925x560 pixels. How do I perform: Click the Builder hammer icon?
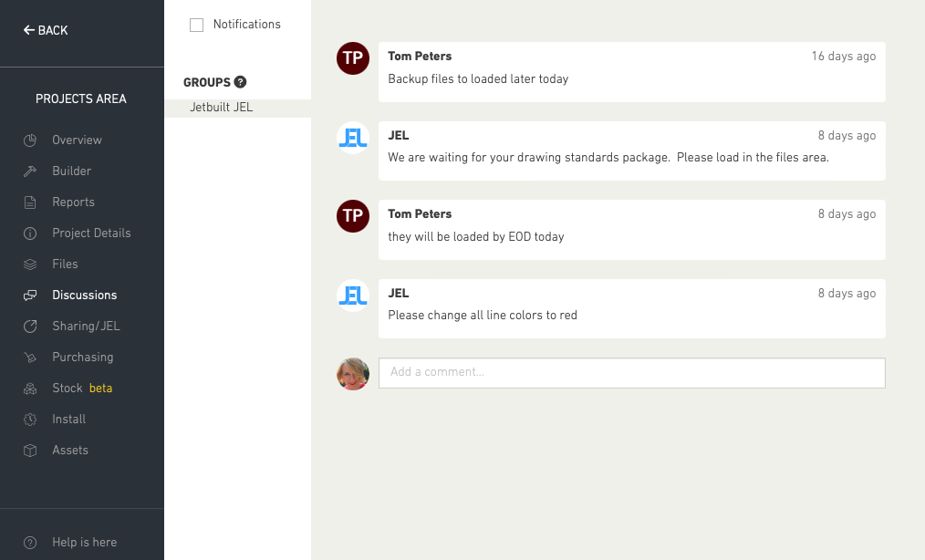[x=30, y=171]
